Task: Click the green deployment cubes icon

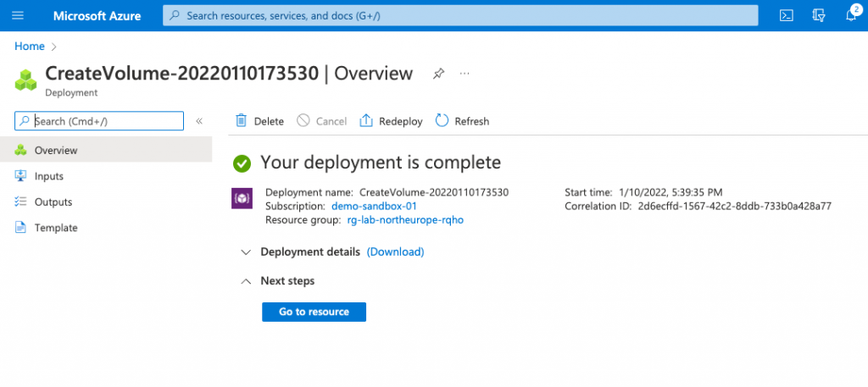Action: pyautogui.click(x=25, y=80)
